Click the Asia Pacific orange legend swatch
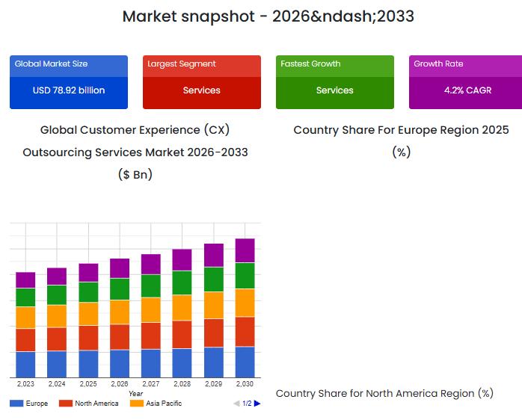Viewport: 522px width, 420px height. (x=136, y=404)
